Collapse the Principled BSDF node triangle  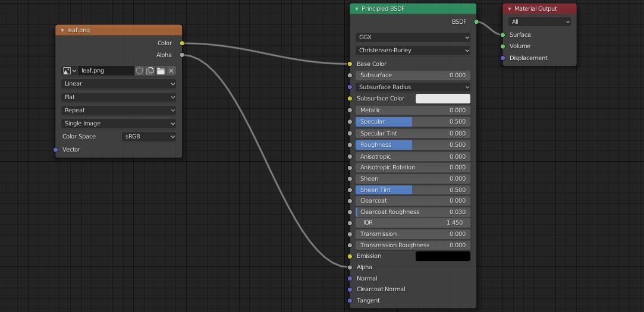(357, 9)
